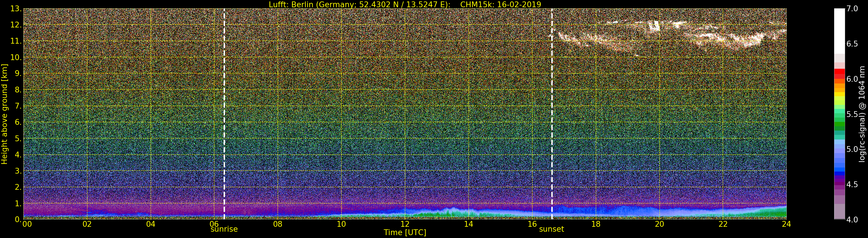Click the plot title 'Lufft: Berlin (Germany; 52.4302 N / 13.5247 E)'
This screenshot has height=238, width=868.
point(360,4)
